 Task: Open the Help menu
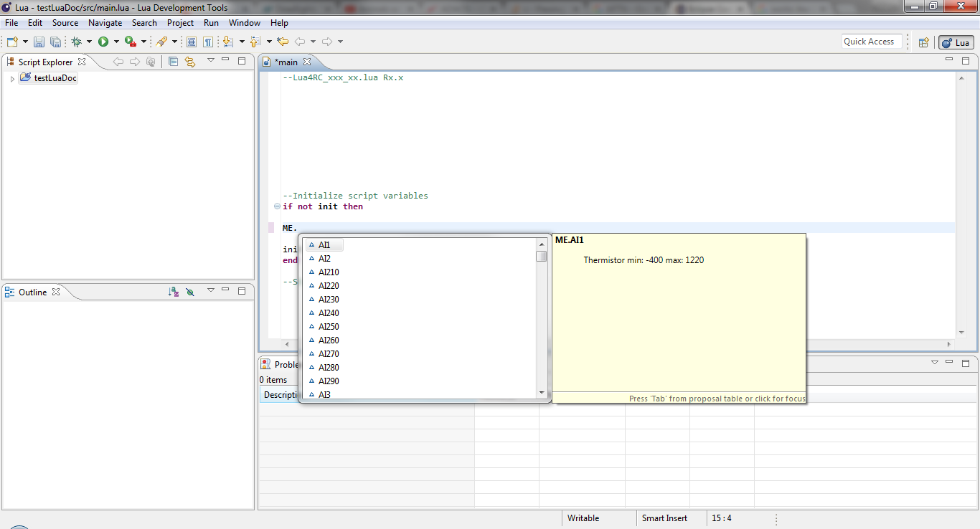279,23
